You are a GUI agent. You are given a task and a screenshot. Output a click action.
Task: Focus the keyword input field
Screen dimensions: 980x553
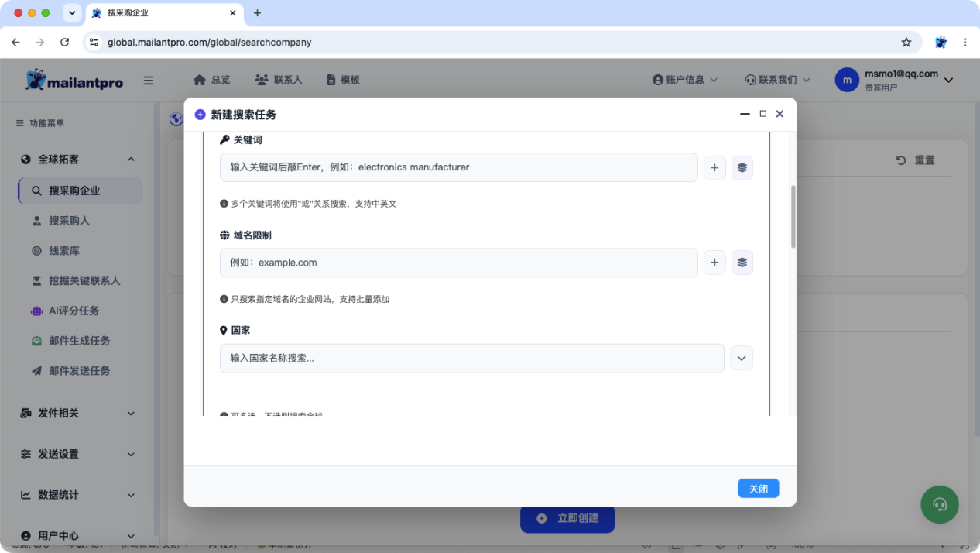[x=459, y=167]
